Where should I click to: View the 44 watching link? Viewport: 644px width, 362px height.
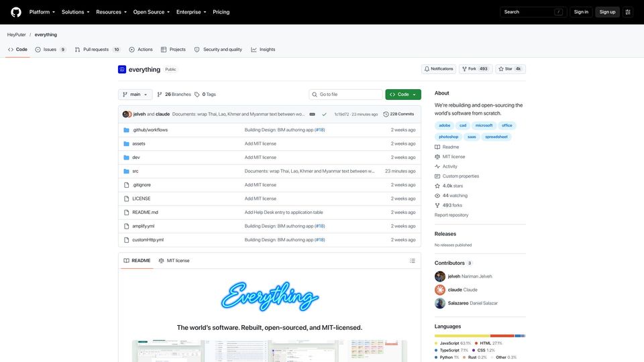[451, 195]
